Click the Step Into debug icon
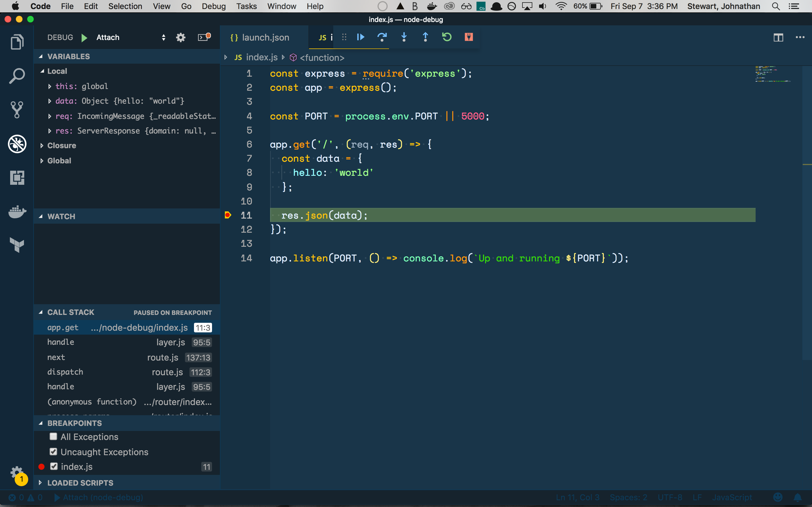812x507 pixels. [404, 37]
